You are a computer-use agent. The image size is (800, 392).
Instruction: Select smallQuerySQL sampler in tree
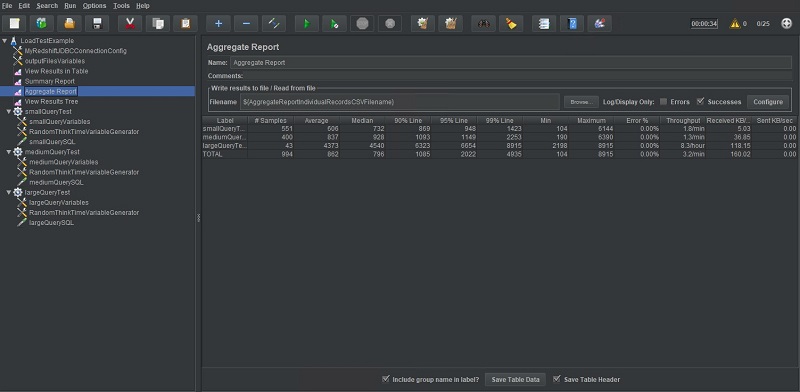point(52,141)
